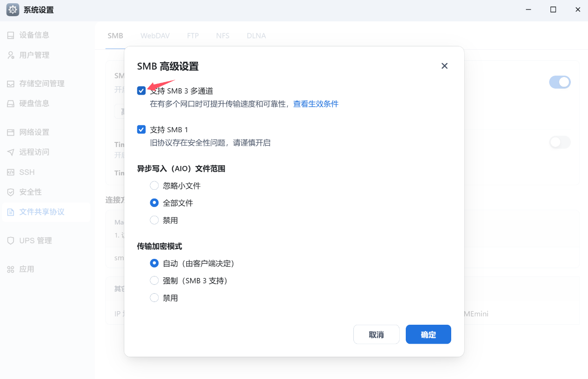Close the SMB 高级设置 dialog
588x379 pixels.
[x=444, y=66]
